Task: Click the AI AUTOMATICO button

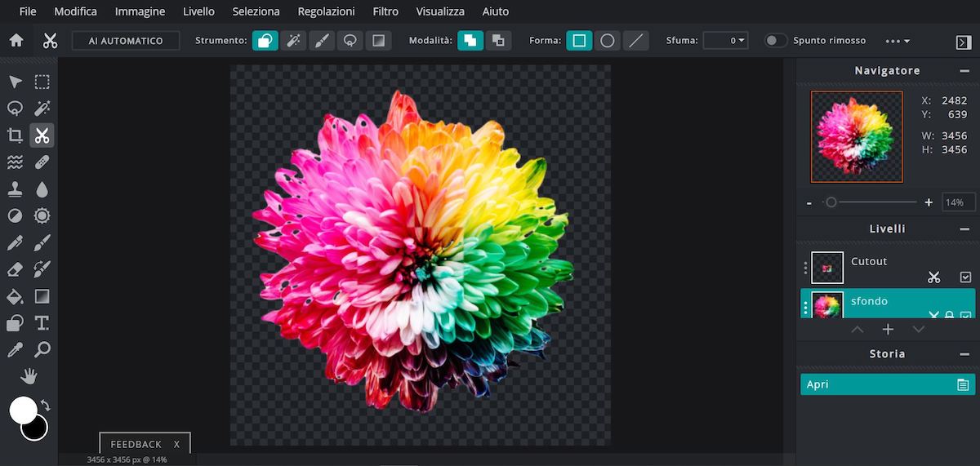Action: [126, 41]
